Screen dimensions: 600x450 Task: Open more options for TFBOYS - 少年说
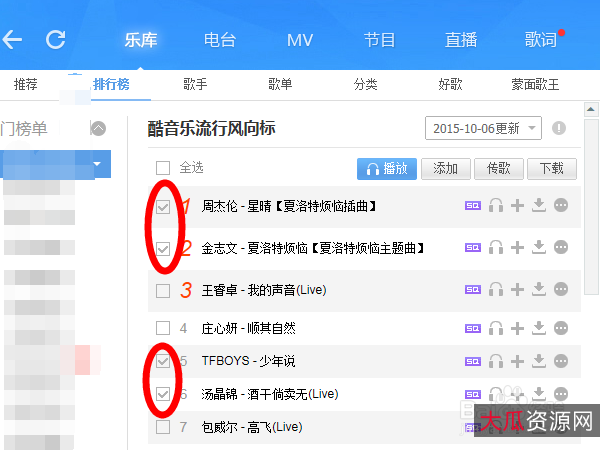click(561, 361)
